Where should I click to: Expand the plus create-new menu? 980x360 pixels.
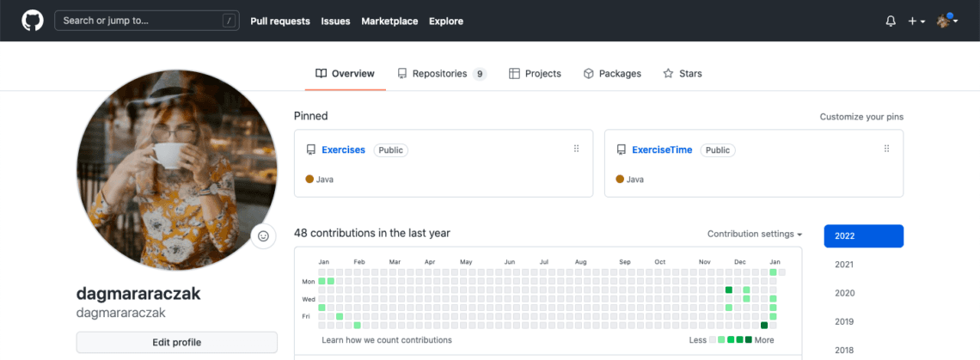916,21
